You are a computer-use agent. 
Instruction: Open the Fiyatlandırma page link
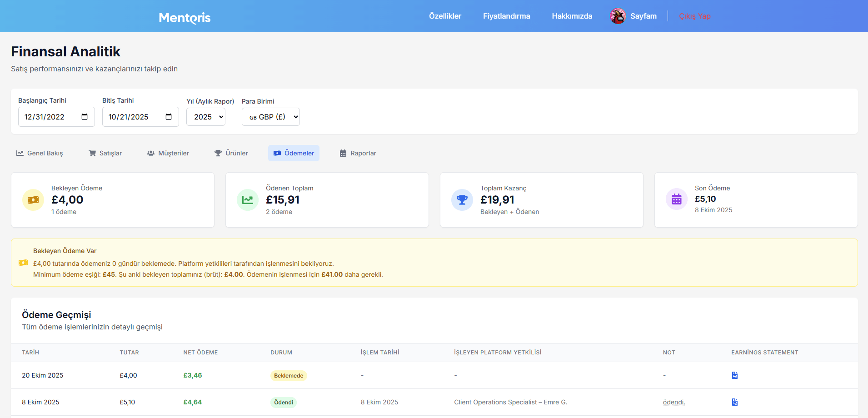tap(506, 16)
